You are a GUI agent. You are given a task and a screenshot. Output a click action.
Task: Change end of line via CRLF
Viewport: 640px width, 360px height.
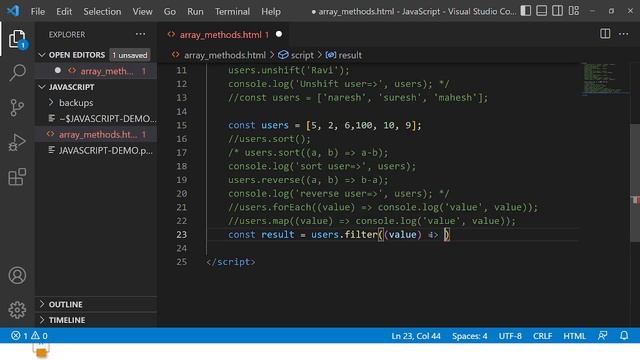[x=542, y=336]
